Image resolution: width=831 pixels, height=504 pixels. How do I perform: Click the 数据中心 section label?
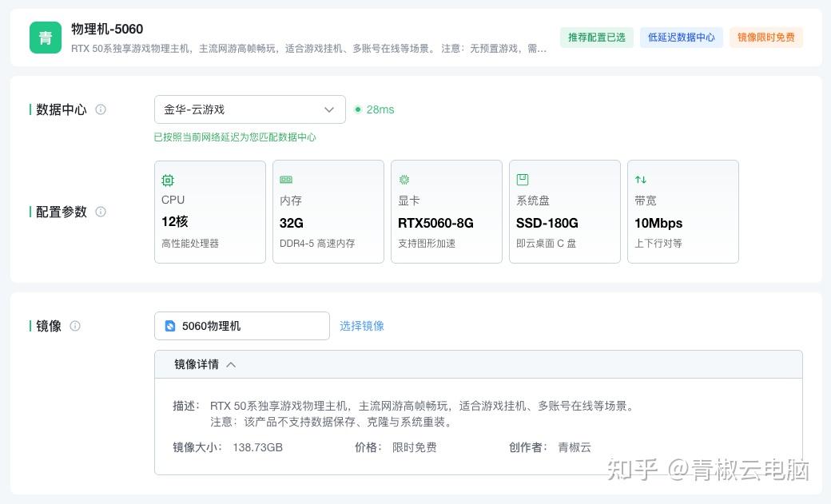click(x=61, y=109)
